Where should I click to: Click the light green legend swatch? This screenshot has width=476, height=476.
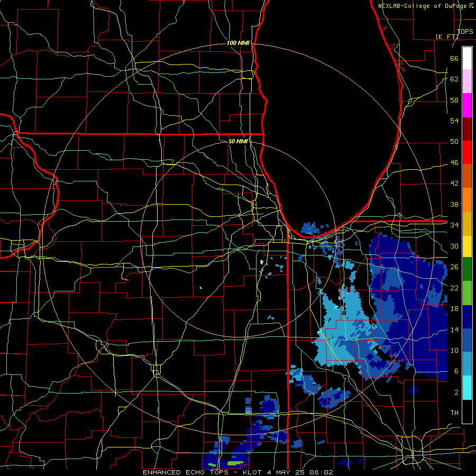467,293
